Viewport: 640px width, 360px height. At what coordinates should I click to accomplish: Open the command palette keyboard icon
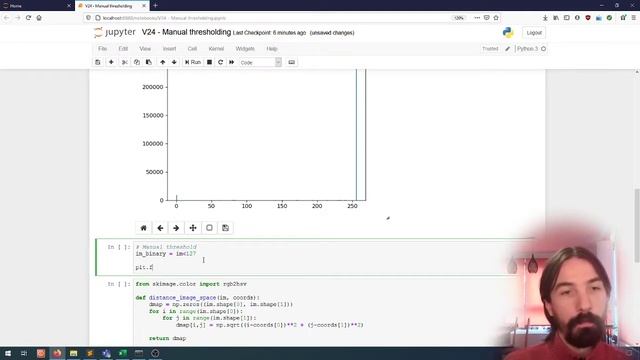(x=291, y=62)
